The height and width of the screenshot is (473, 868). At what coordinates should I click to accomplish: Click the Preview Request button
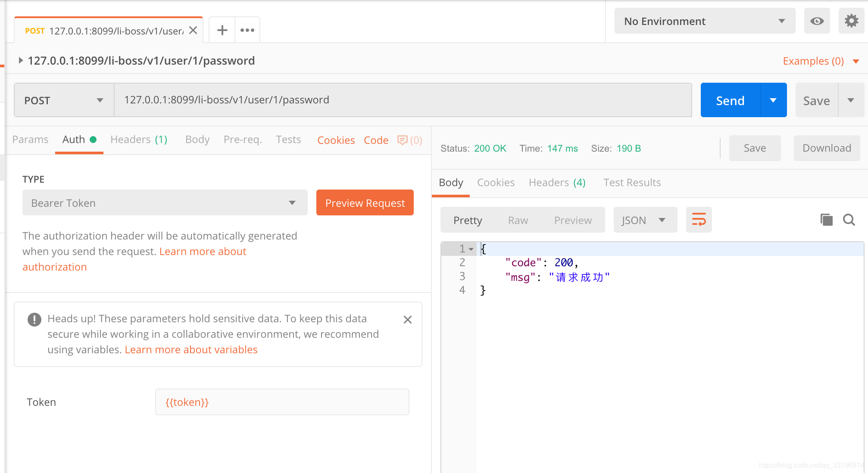point(365,203)
